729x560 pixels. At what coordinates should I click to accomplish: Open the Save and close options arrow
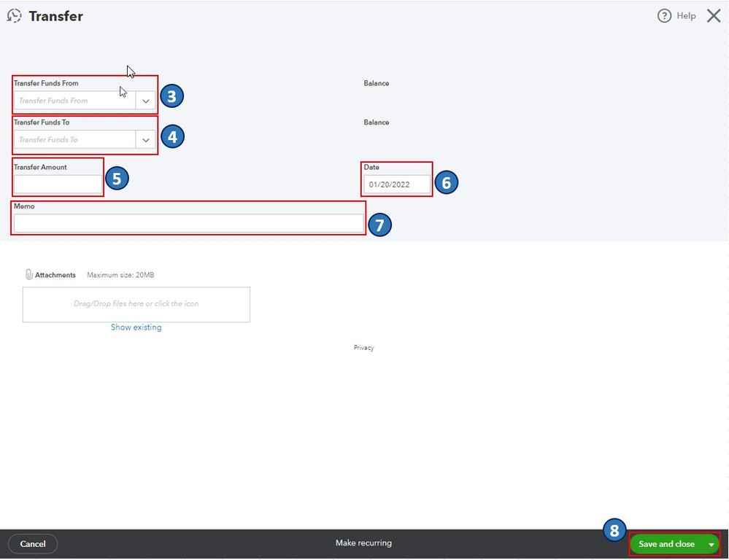point(711,544)
